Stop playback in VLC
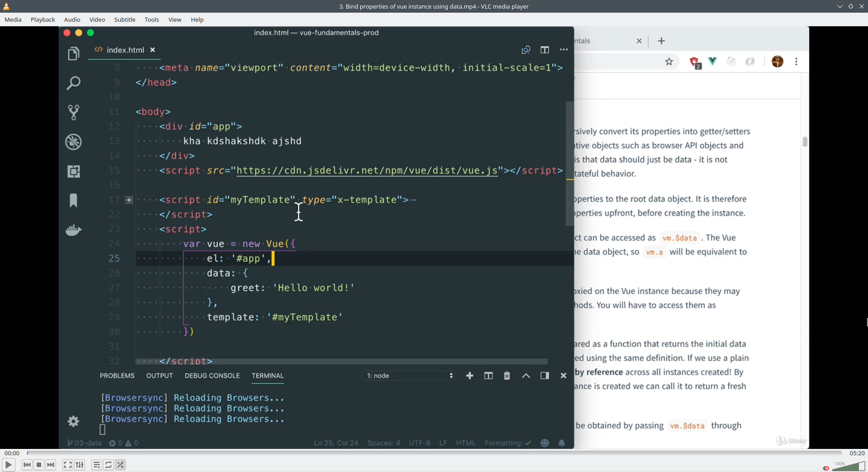Image resolution: width=868 pixels, height=472 pixels. click(39, 465)
